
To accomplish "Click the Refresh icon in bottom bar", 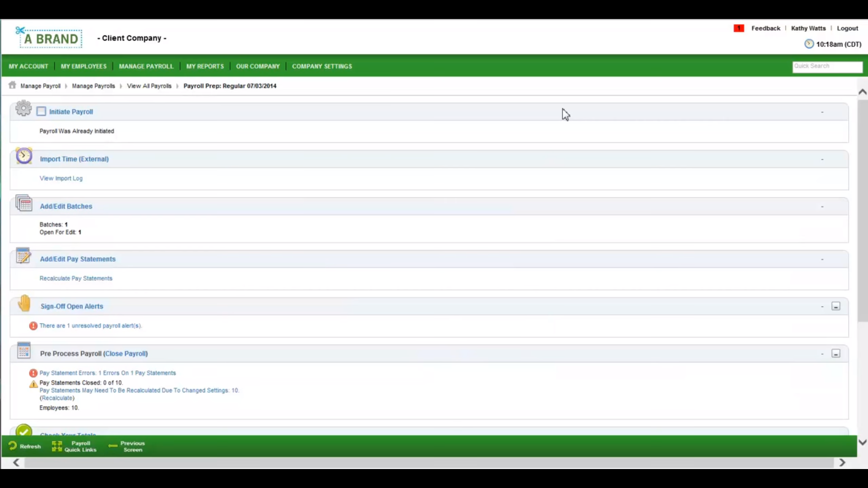I will coord(13,446).
